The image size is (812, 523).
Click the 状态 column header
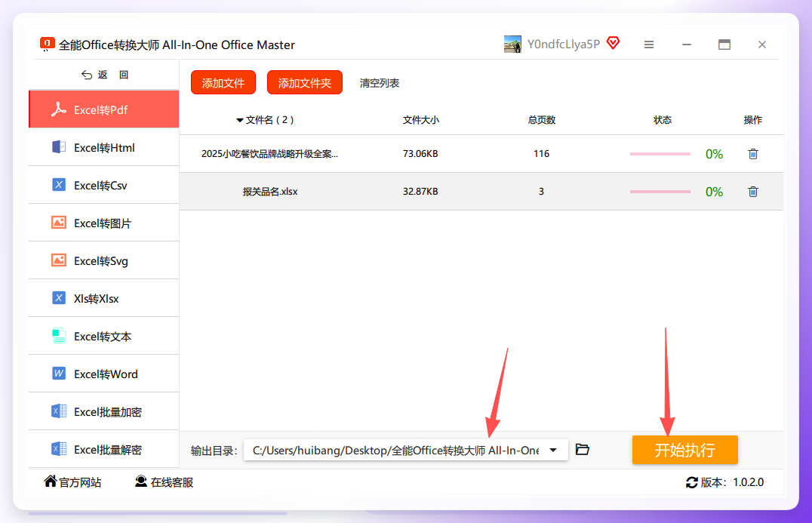tap(663, 120)
